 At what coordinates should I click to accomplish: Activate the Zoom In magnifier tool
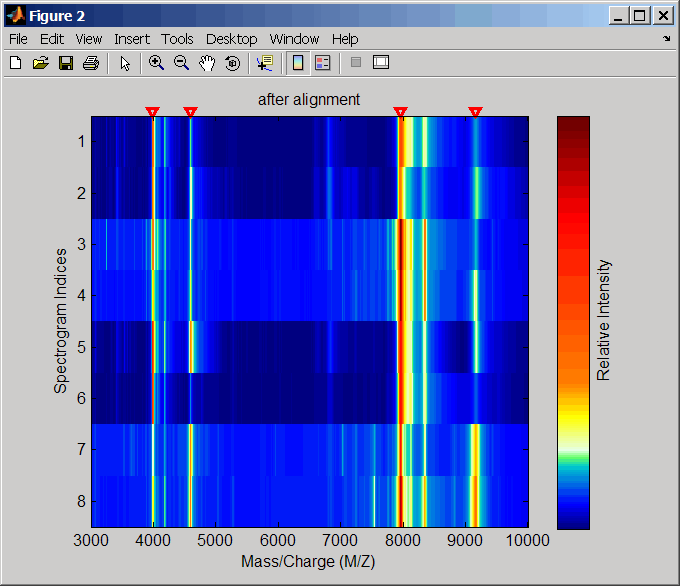(157, 63)
